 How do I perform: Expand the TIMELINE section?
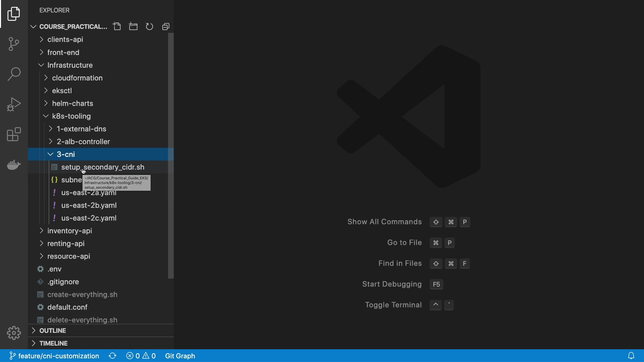click(x=53, y=343)
